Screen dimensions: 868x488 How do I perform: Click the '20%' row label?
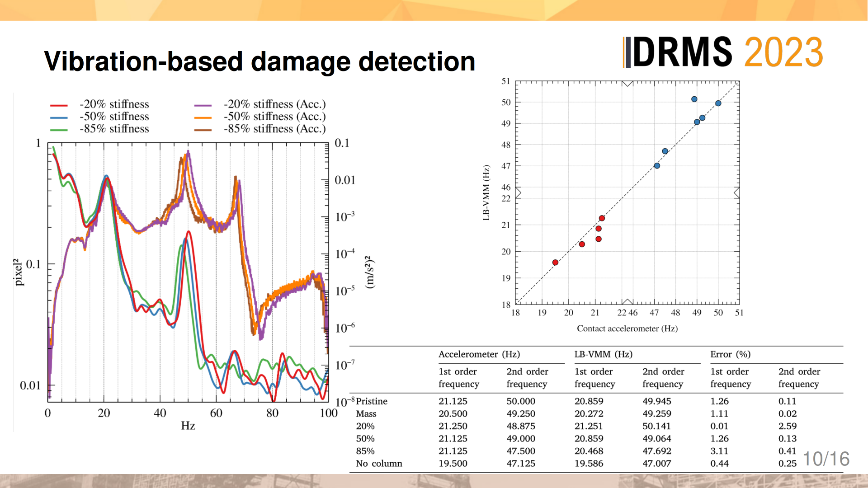[365, 426]
